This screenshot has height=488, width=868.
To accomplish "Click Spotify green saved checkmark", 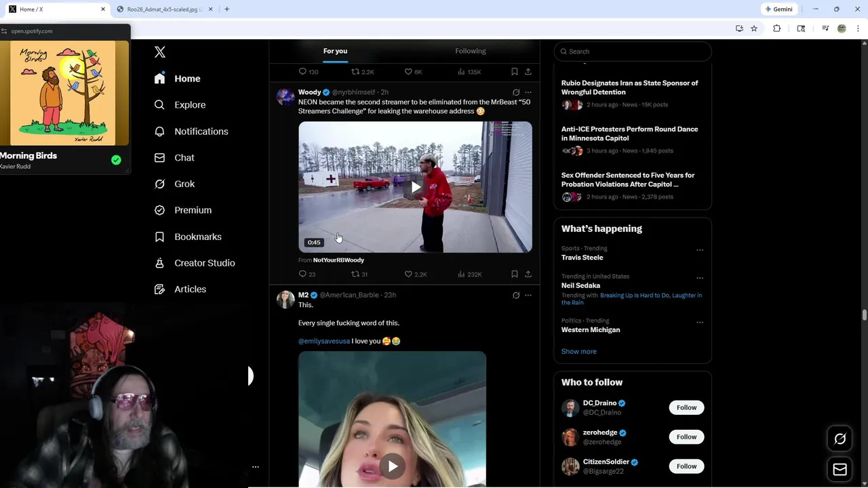I will 116,160.
